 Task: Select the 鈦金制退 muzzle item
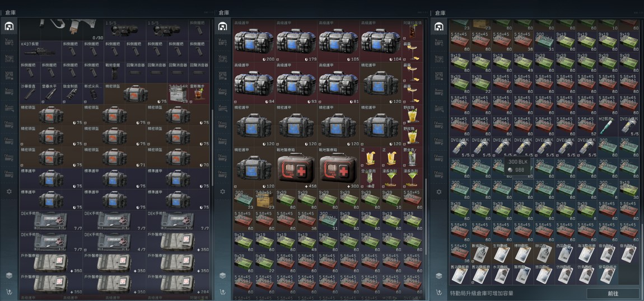tap(72, 94)
